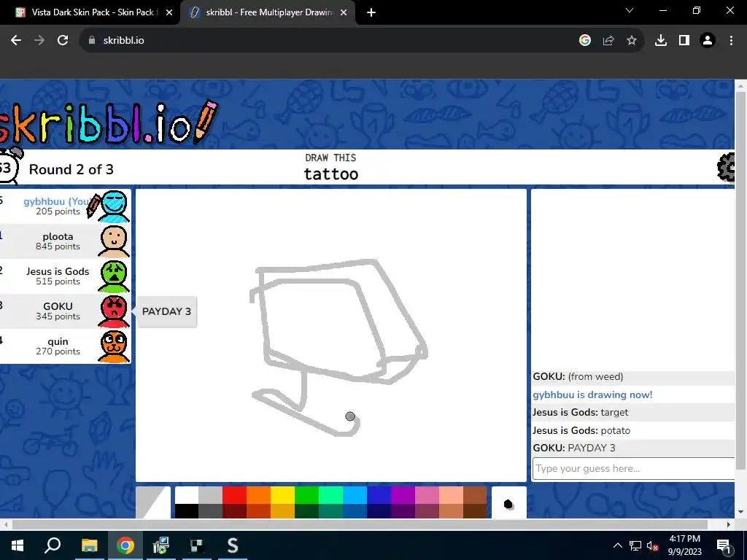Viewport: 747px width, 560px height.
Task: Pick the bright green color swatch
Action: coord(307,495)
